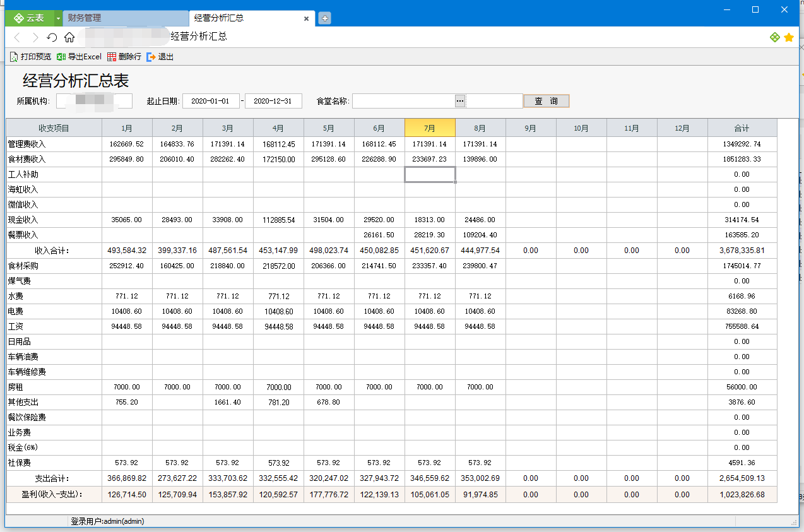The width and height of the screenshot is (804, 532).
Task: Open the 云表 dropdown arrow
Action: 59,18
